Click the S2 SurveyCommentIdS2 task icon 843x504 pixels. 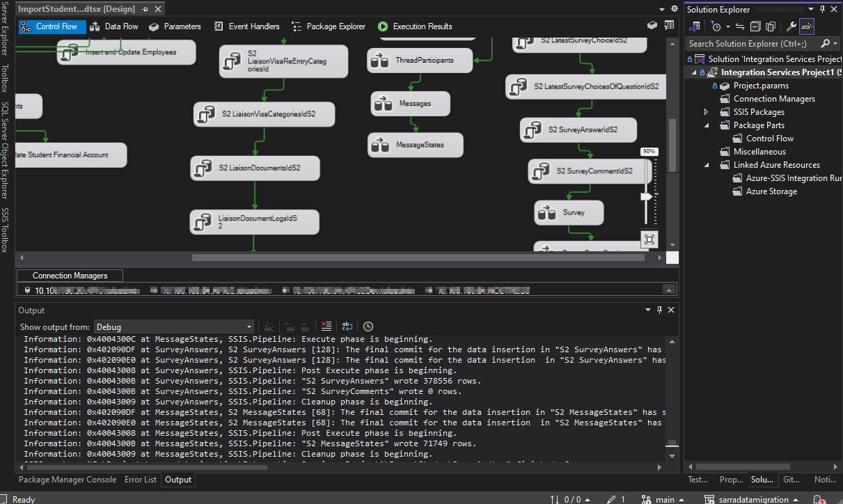[540, 171]
